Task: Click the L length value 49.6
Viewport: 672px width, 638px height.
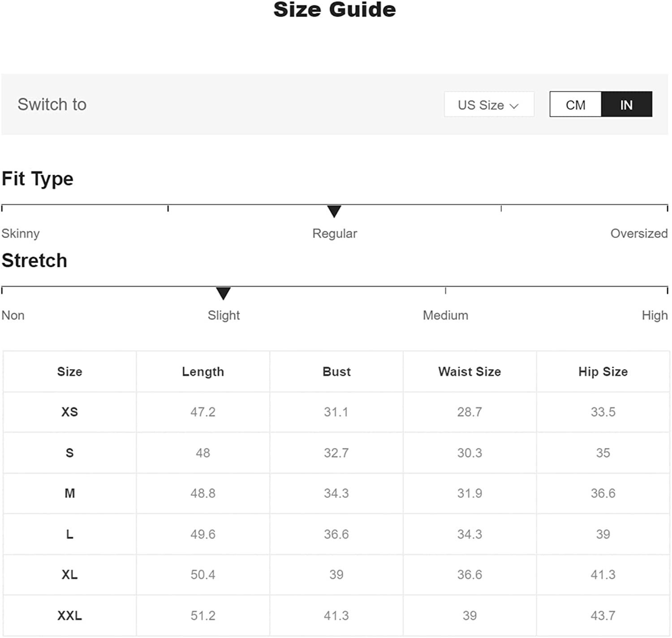Action: click(203, 534)
